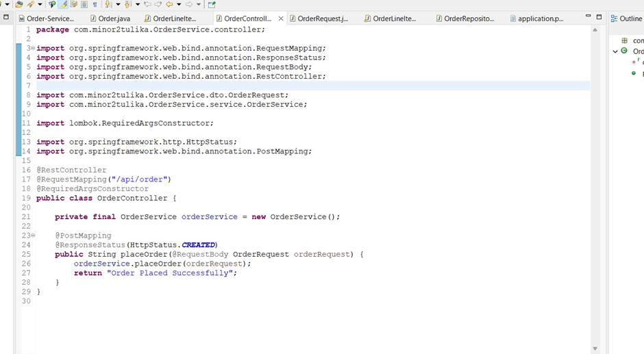Click the Search flashlight toolbar icon
Viewport: 644px width, 354px height.
tap(31, 5)
